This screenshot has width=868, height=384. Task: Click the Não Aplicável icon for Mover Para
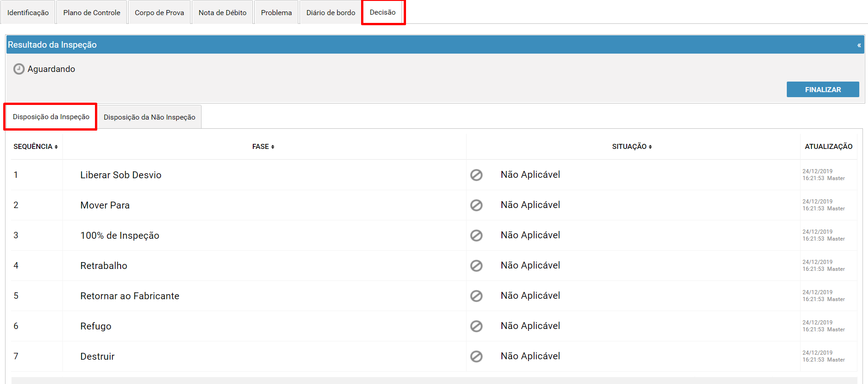coord(476,205)
